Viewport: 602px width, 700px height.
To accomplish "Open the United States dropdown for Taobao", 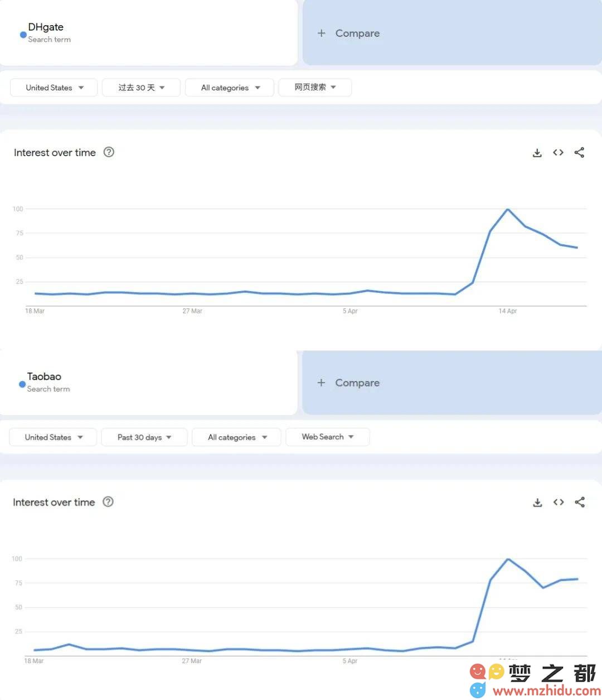I will point(53,437).
